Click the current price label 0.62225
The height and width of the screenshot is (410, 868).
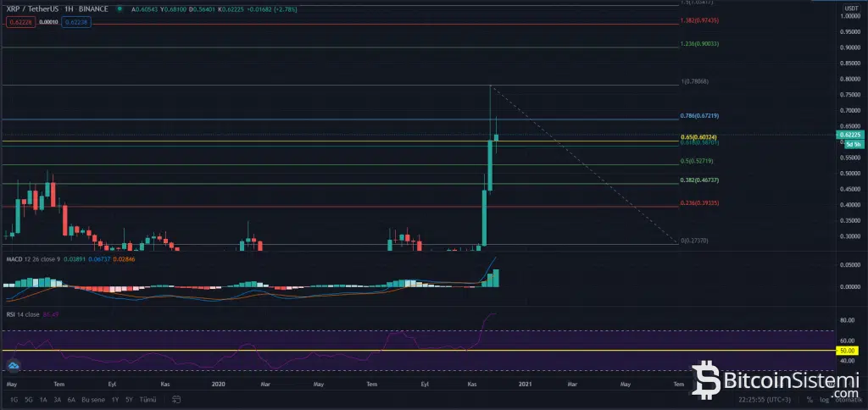(x=849, y=134)
